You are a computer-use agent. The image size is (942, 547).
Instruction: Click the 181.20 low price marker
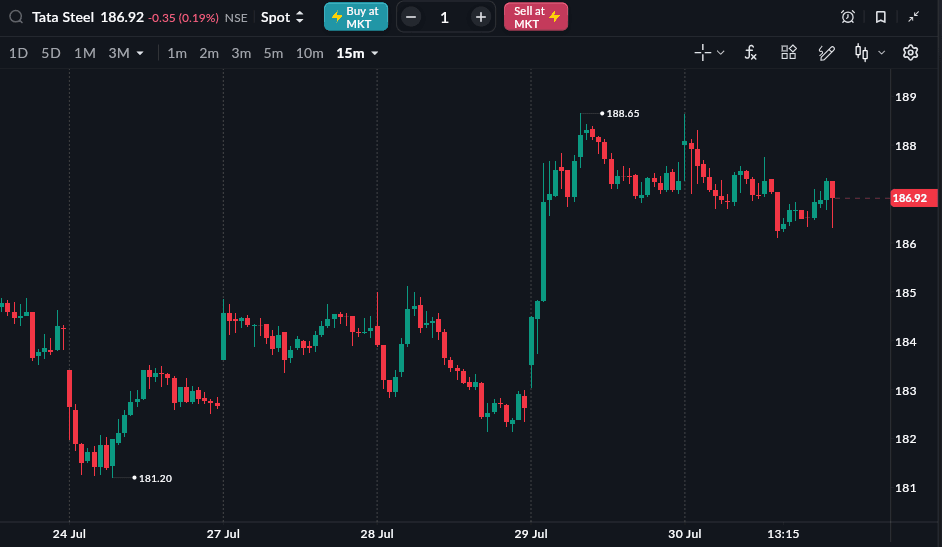coord(155,479)
